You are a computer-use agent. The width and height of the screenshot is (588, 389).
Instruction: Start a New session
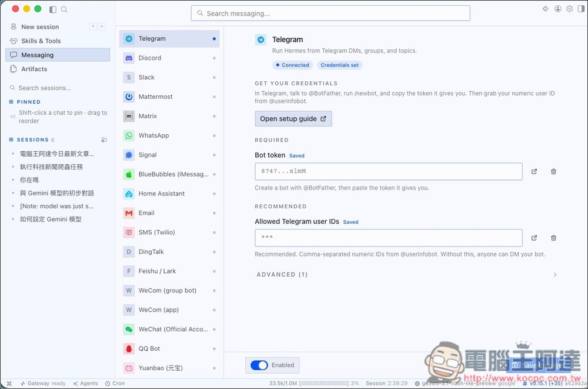pos(58,26)
